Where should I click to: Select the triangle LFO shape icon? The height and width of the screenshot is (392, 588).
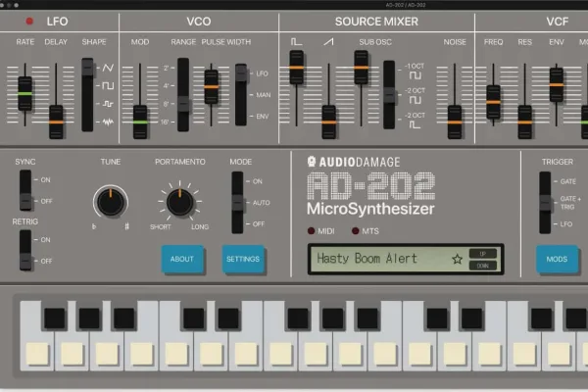click(108, 68)
